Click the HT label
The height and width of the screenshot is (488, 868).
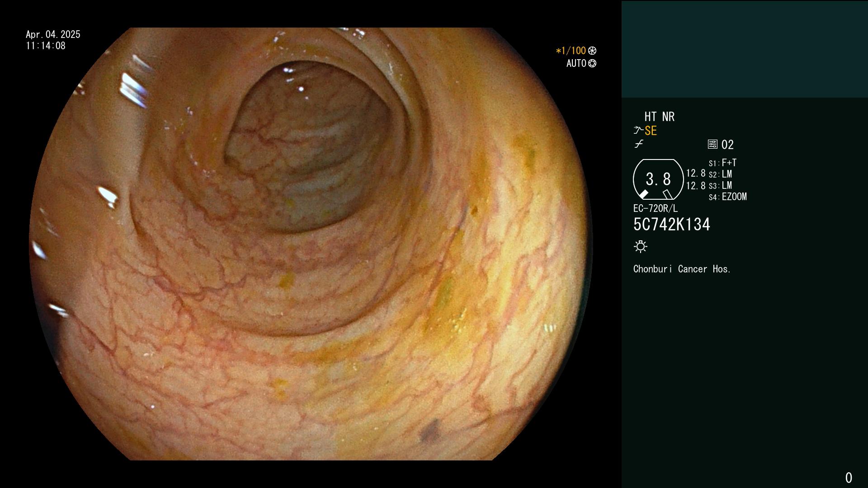coord(651,117)
